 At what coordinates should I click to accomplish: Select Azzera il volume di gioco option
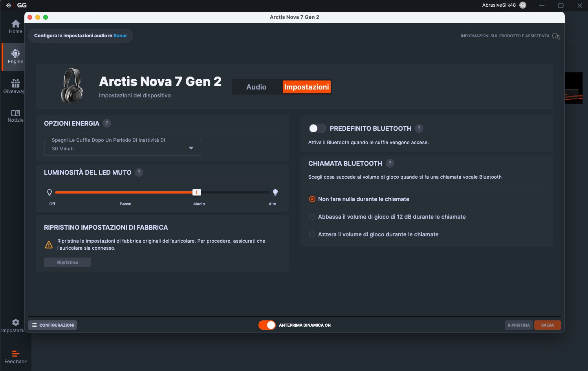[312, 234]
